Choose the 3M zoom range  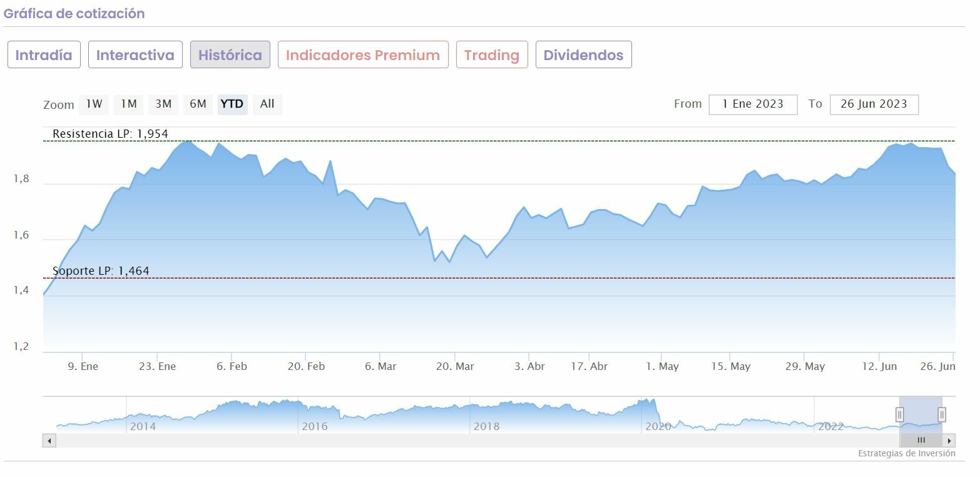163,105
